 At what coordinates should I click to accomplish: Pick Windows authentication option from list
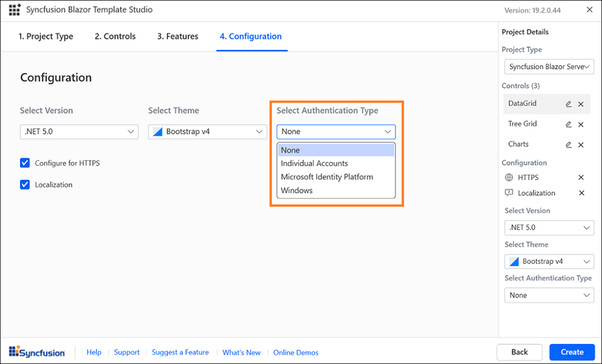[297, 191]
